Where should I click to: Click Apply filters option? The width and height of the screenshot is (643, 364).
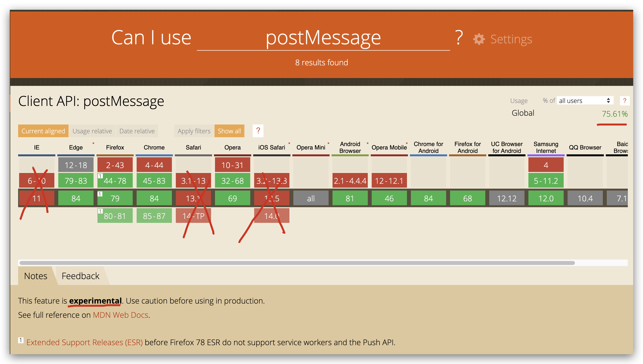[x=194, y=131]
